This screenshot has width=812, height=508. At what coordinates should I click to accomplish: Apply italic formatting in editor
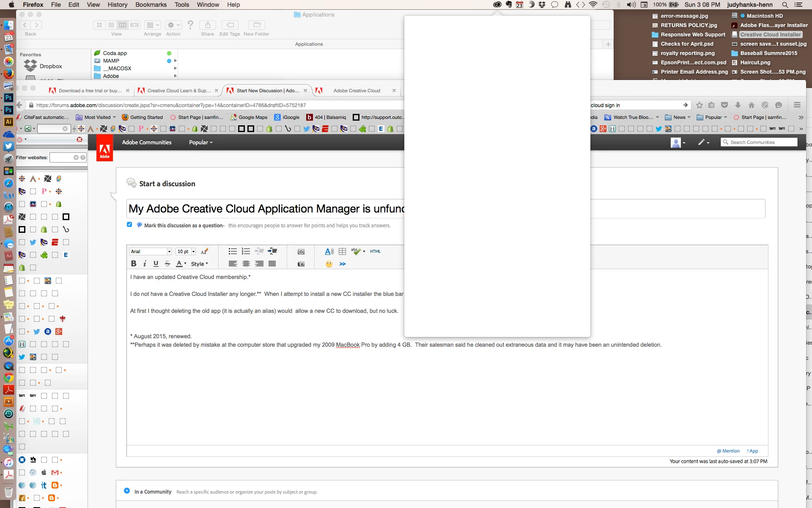point(145,264)
